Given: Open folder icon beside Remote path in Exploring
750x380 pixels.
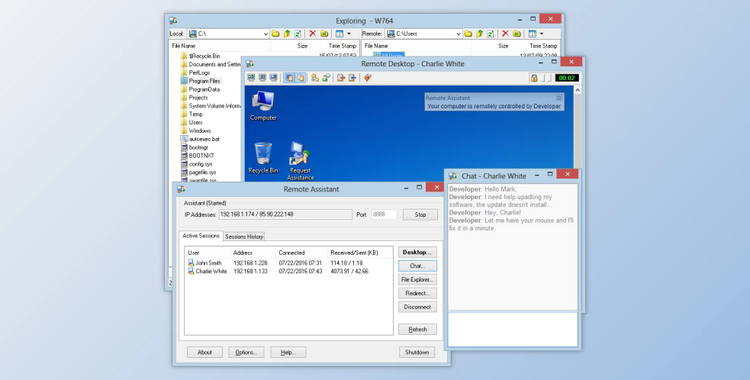Looking at the screenshot, I should 468,34.
